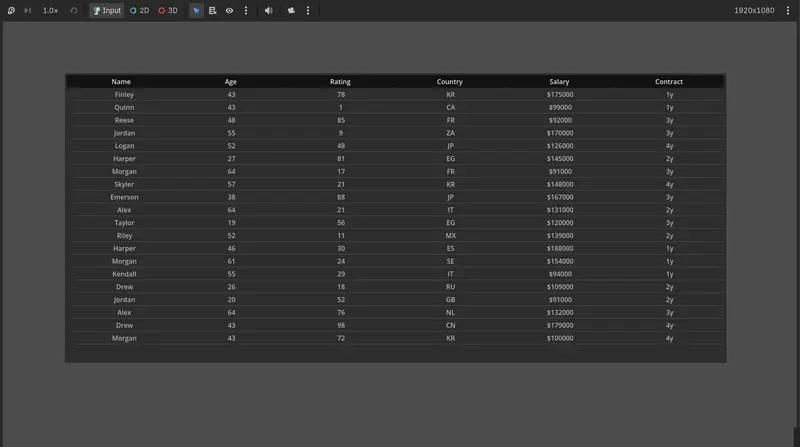Click the suspend game icon
The width and height of the screenshot is (800, 447).
coord(11,10)
